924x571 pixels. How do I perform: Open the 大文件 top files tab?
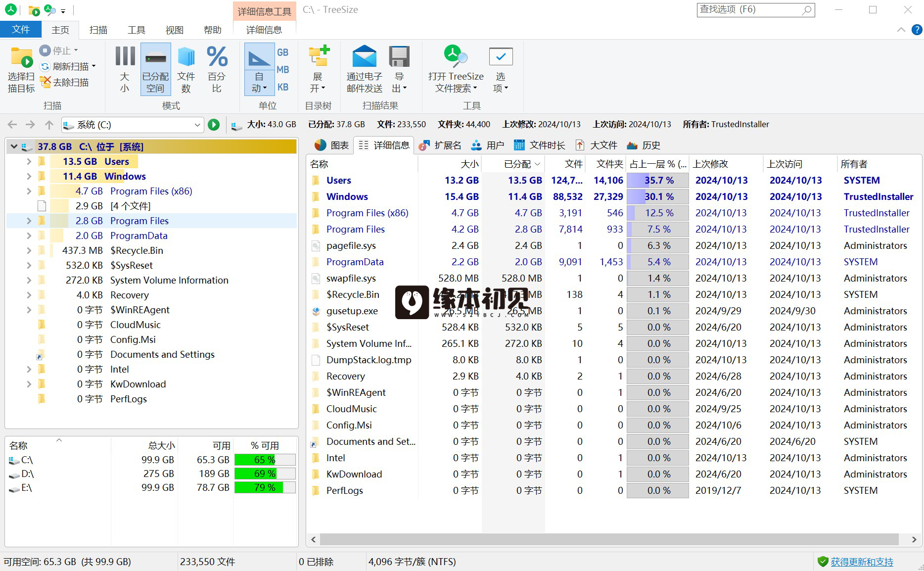click(x=597, y=145)
